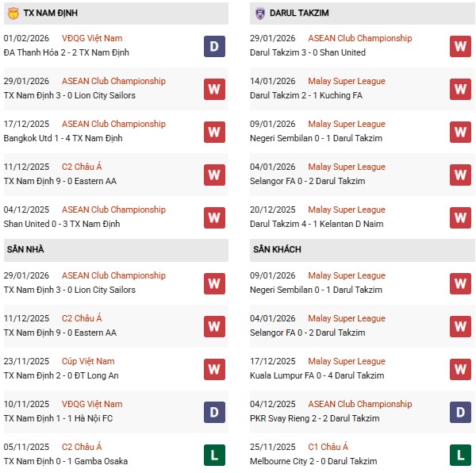476x473 pixels.
Task: Click D badge for PKR Svay Rieng match
Action: [460, 411]
